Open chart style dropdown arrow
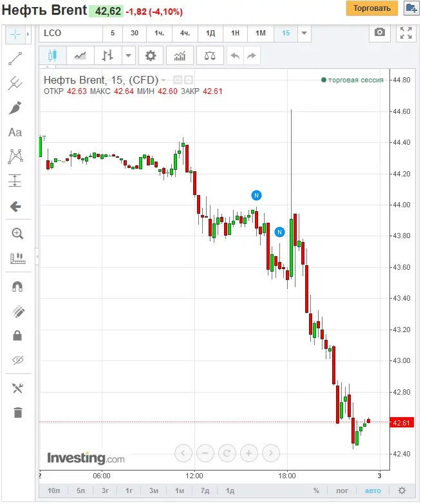Viewport: 421px width, 504px height. (x=129, y=55)
